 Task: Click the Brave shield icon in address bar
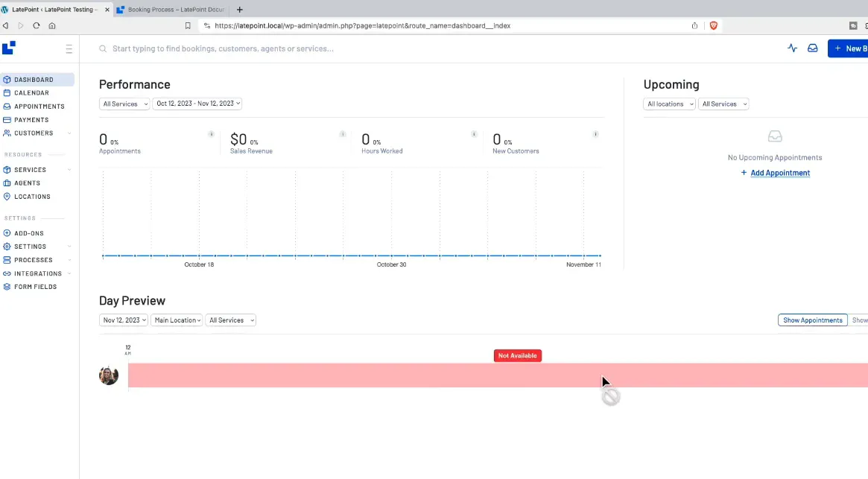(713, 25)
